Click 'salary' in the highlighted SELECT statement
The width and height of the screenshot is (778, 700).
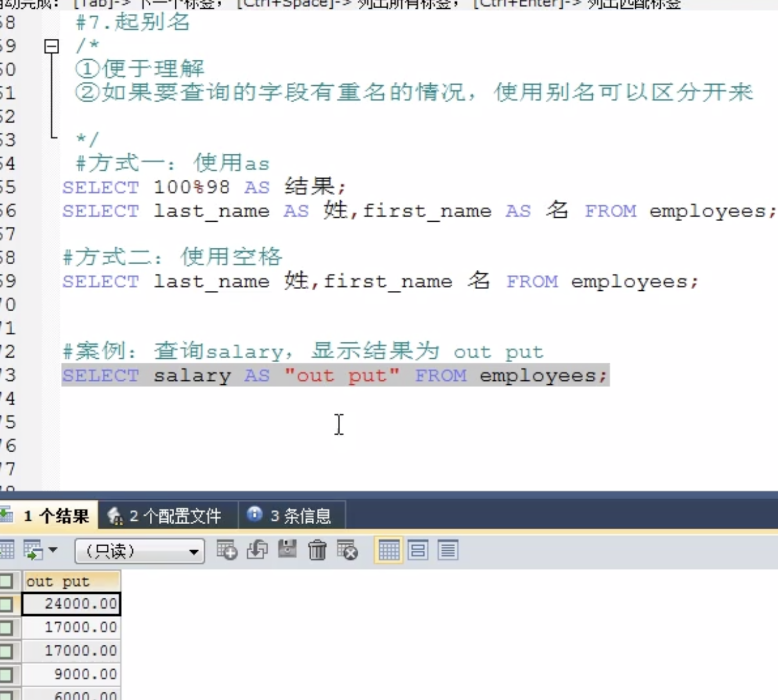click(192, 376)
